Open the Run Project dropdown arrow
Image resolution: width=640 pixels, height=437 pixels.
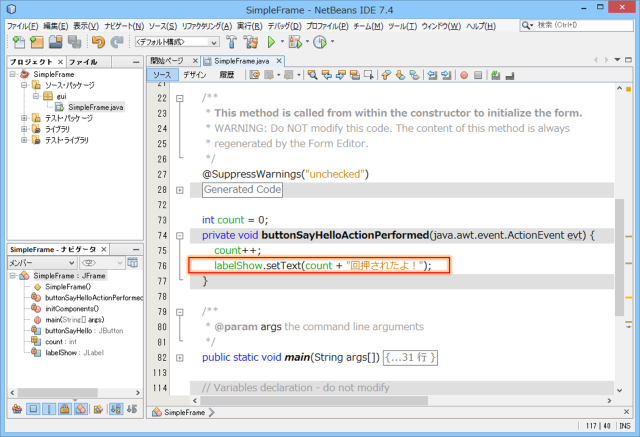(x=282, y=42)
